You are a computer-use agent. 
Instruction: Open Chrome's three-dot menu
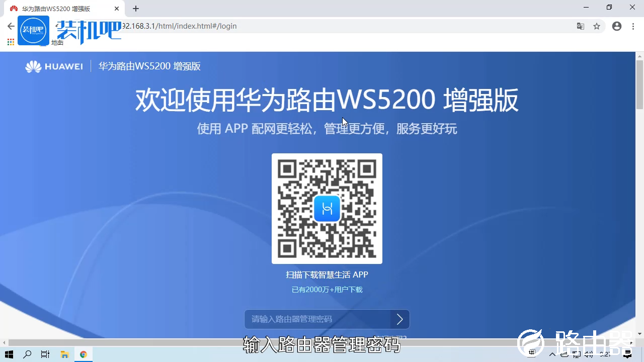point(633,26)
